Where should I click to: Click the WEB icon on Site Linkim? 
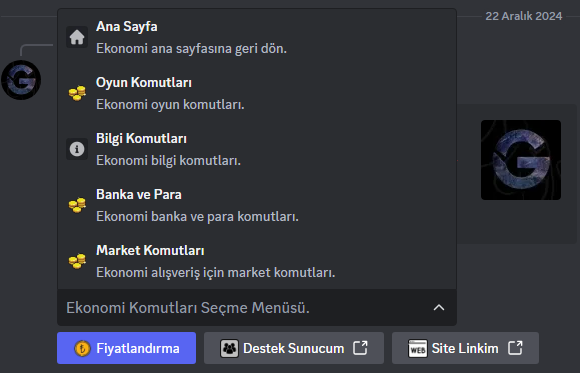(x=418, y=348)
